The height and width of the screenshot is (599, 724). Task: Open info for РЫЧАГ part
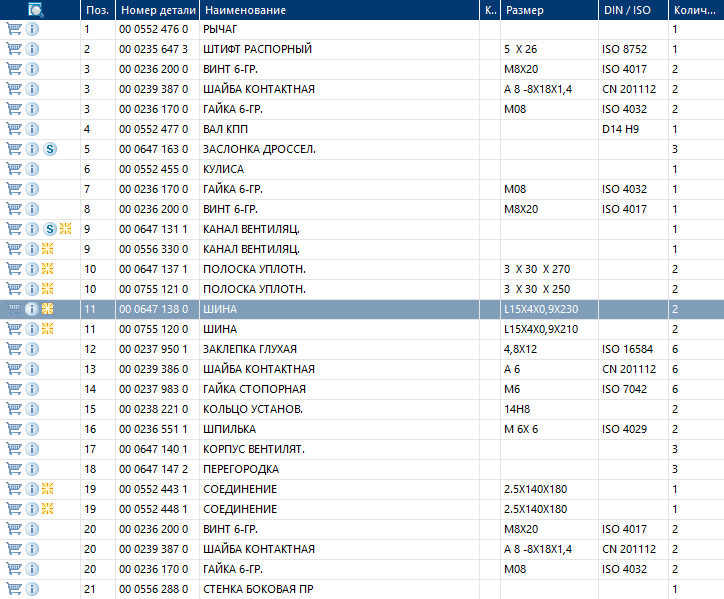coord(32,29)
